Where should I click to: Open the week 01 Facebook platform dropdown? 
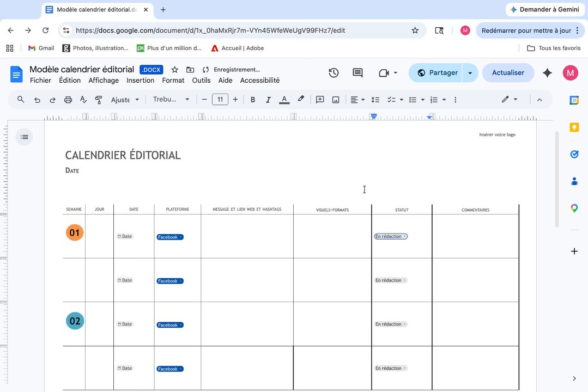point(170,237)
